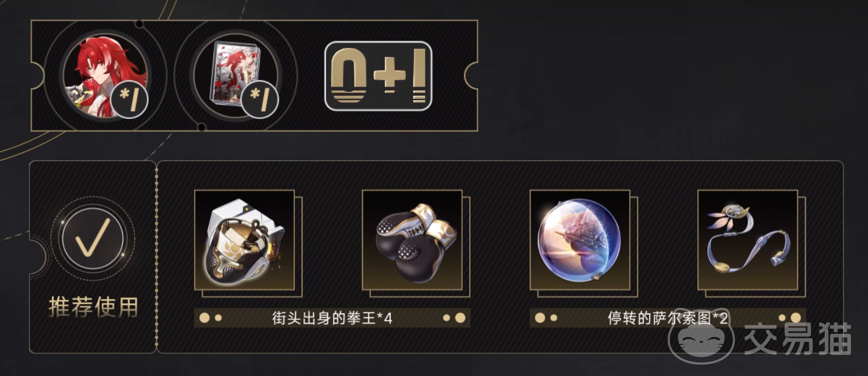Select the light cone card icon

pyautogui.click(x=235, y=76)
